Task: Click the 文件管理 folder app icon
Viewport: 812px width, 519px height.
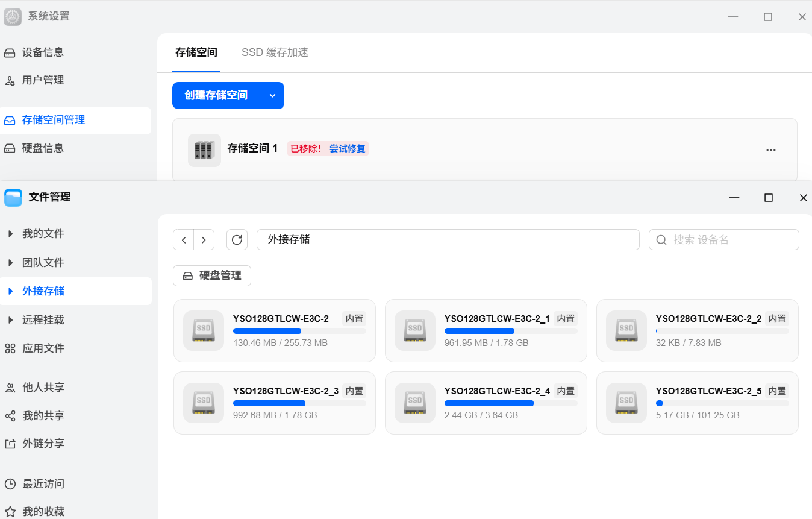Action: [x=13, y=197]
